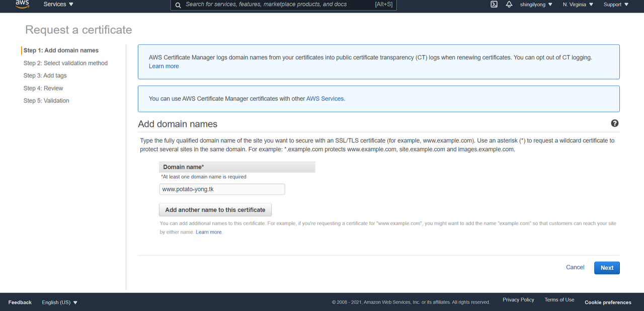
Task: Expand the Services menu
Action: click(x=58, y=4)
